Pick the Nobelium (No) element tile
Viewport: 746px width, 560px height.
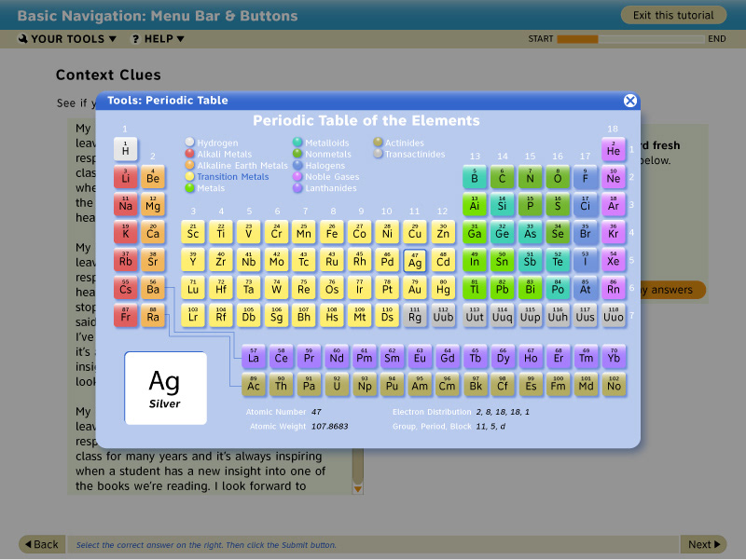pyautogui.click(x=614, y=385)
